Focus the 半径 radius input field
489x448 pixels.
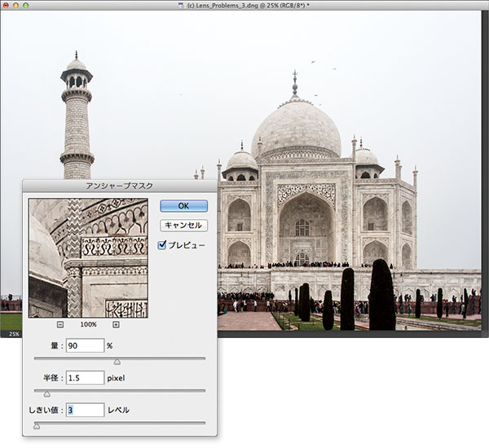pos(85,378)
